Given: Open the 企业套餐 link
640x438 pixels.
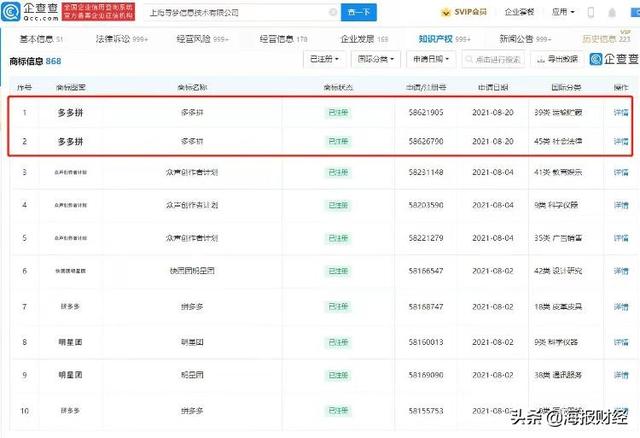Looking at the screenshot, I should click(x=519, y=12).
